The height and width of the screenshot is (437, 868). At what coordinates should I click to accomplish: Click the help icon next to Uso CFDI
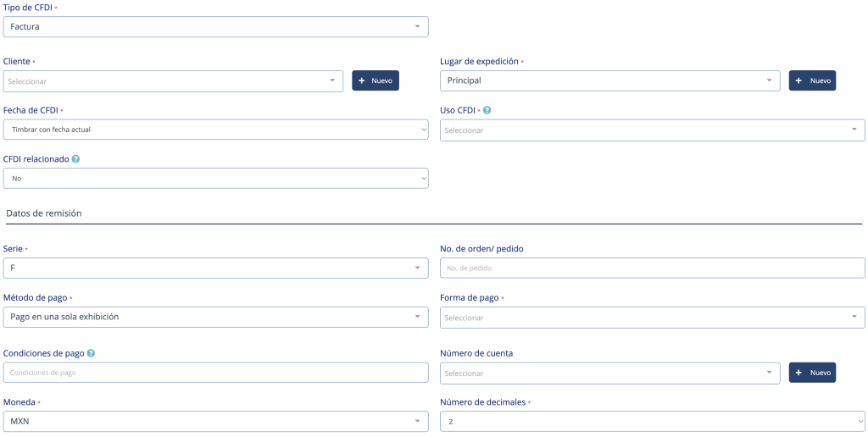[x=487, y=110]
